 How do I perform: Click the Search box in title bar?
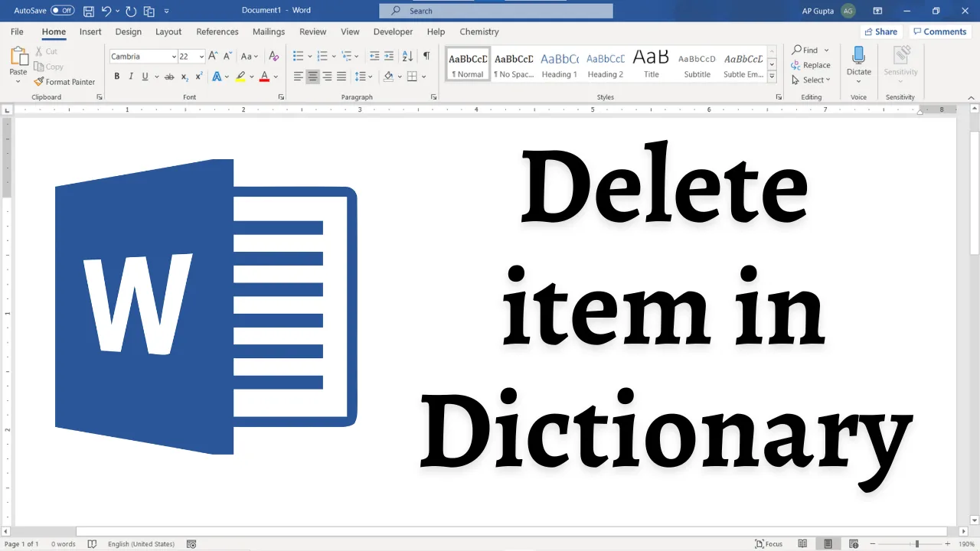pos(496,11)
